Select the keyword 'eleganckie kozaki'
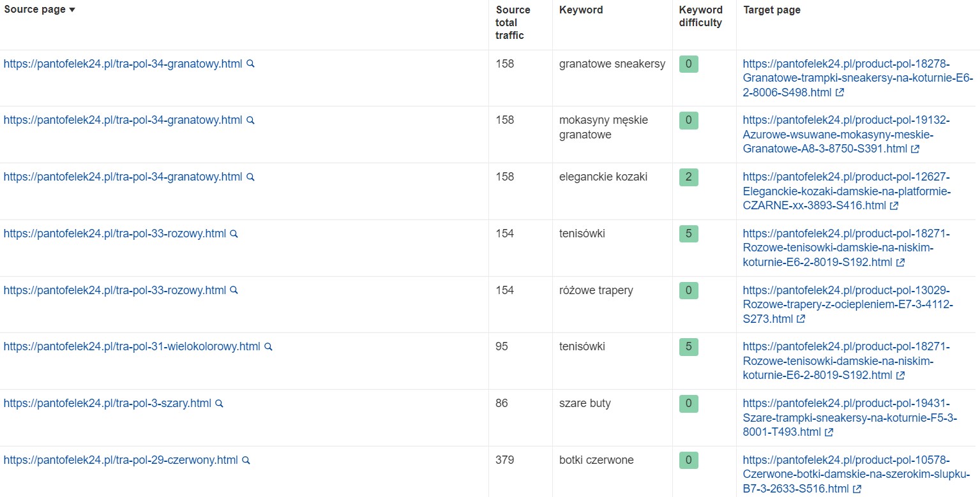The height and width of the screenshot is (497, 980). (603, 177)
